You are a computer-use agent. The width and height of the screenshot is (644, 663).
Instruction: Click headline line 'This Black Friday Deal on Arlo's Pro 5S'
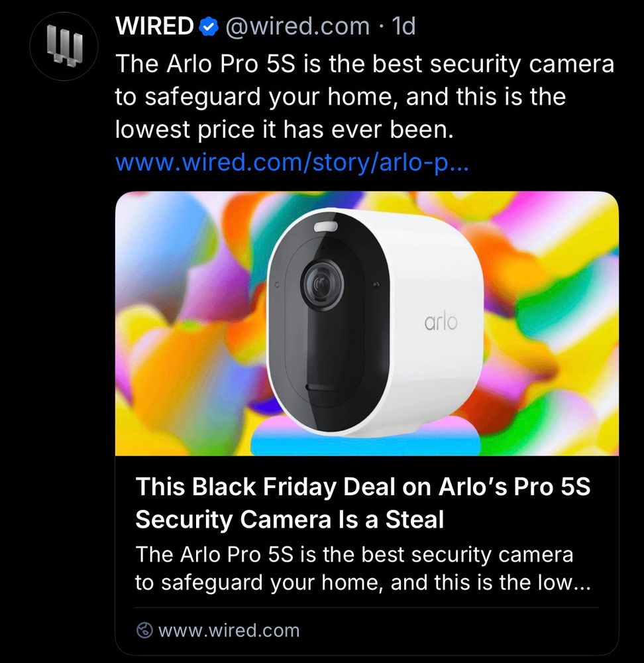tap(362, 486)
